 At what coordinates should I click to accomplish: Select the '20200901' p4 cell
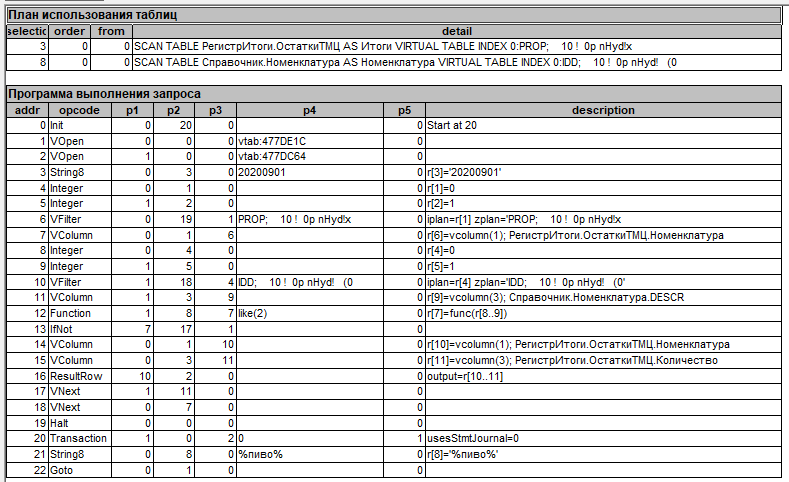[309, 173]
